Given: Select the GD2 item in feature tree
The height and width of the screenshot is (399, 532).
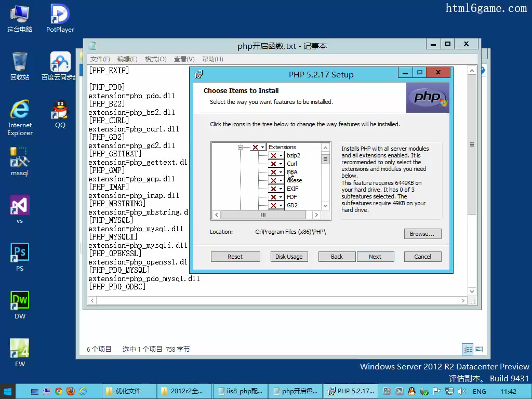Looking at the screenshot, I should point(292,205).
